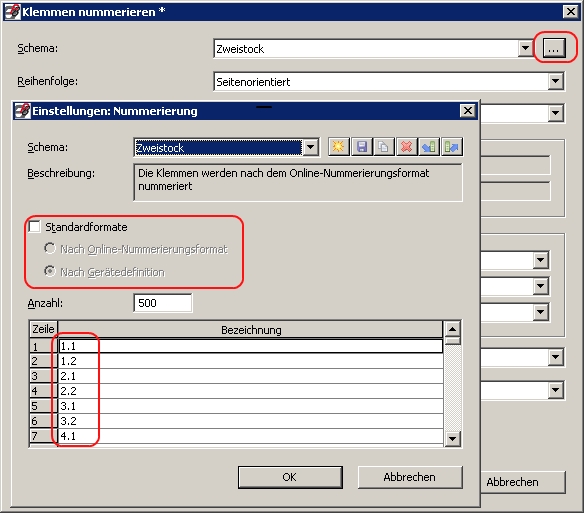584x513 pixels.
Task: Open the Zweistock schema dropdown in settings
Action: pyautogui.click(x=310, y=147)
